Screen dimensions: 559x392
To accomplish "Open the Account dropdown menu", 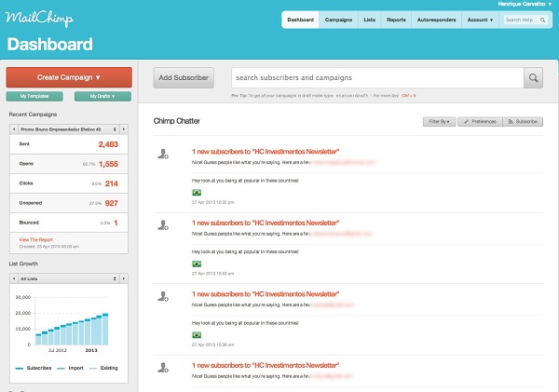I will (480, 20).
